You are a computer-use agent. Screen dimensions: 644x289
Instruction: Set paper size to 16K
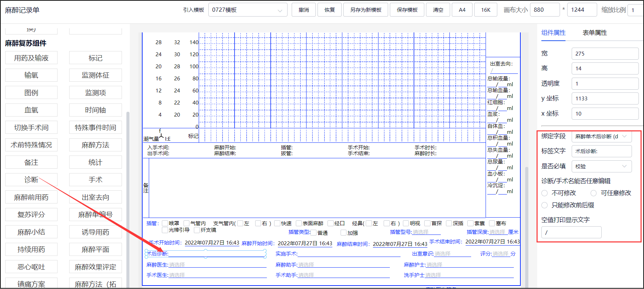click(x=486, y=10)
